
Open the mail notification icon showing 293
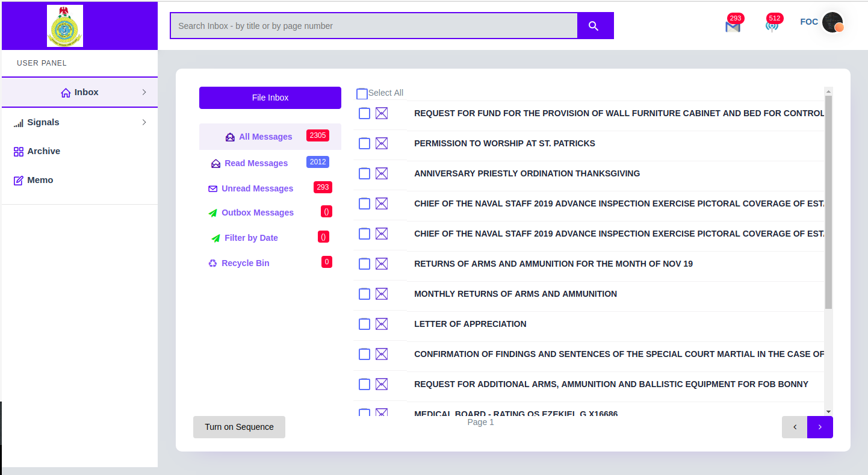point(733,26)
